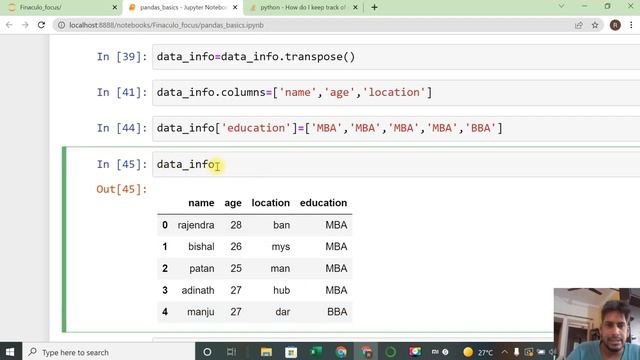Click the 'mys' location cell
The image size is (640, 360).
pos(281,247)
